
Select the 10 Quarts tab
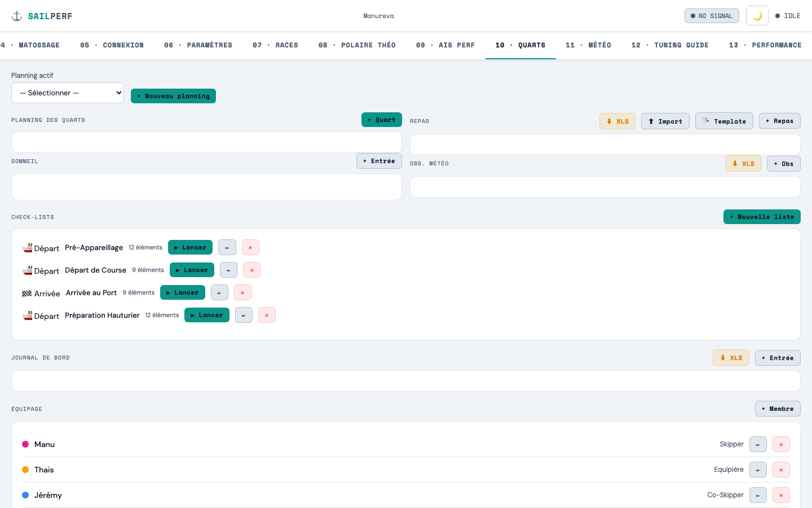click(x=520, y=45)
